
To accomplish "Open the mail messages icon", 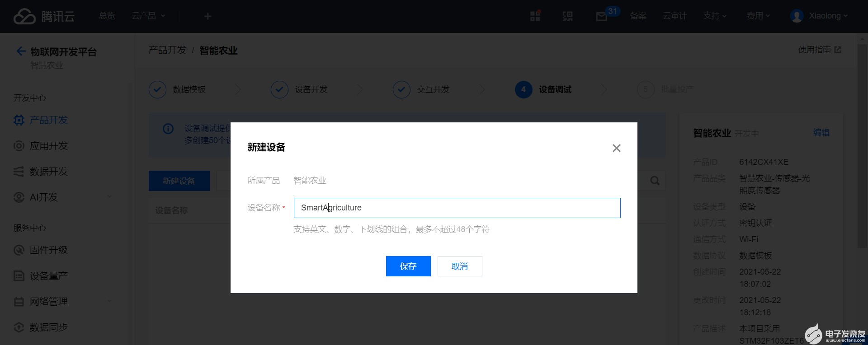I will [x=601, y=17].
